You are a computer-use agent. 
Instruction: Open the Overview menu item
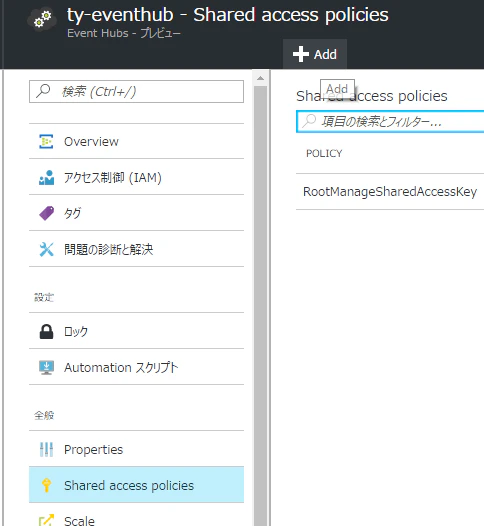coord(137,142)
